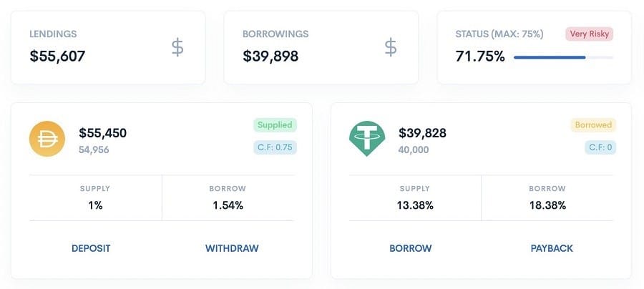This screenshot has height=289, width=644.
Task: Click the DAI coin icon
Action: point(48,139)
